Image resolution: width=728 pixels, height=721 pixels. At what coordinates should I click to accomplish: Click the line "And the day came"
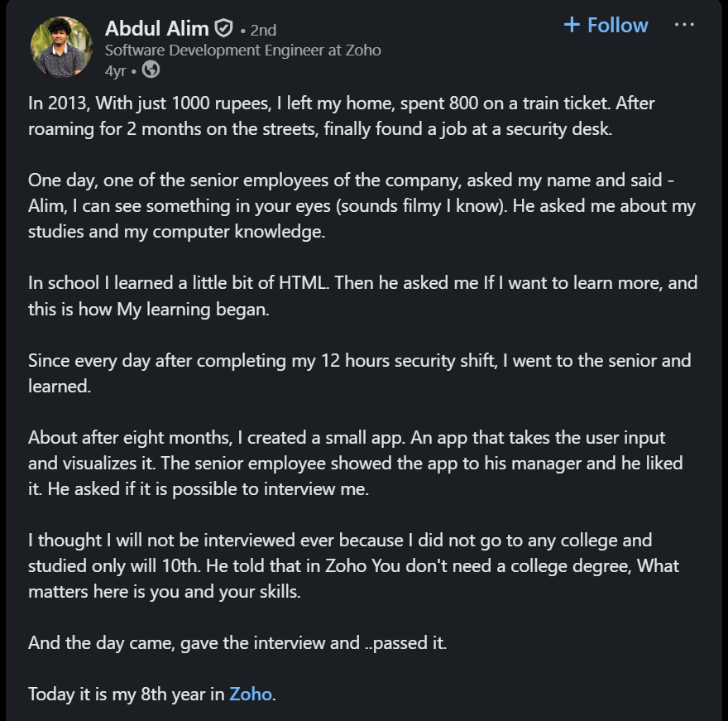[x=237, y=642]
